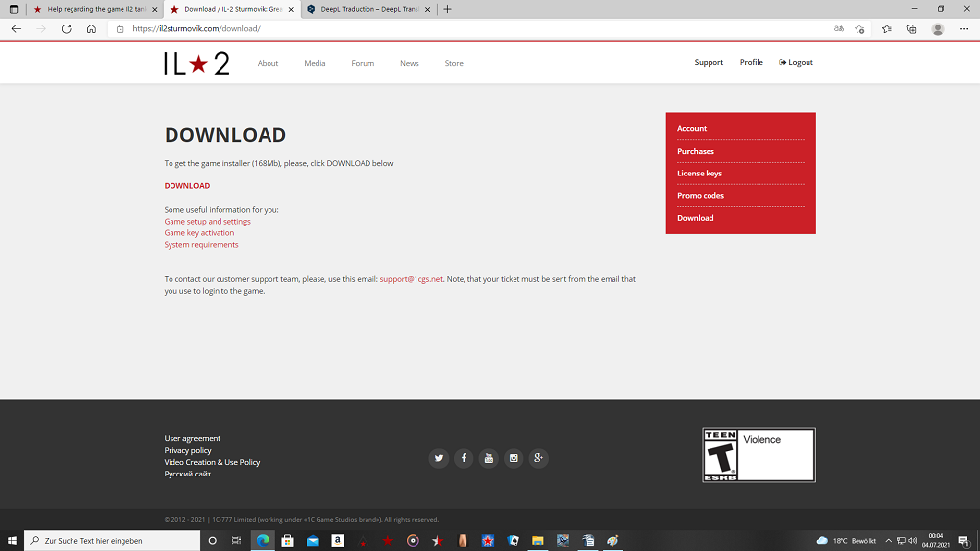Open the translate page icon in address bar
This screenshot has width=980, height=551.
(x=839, y=28)
